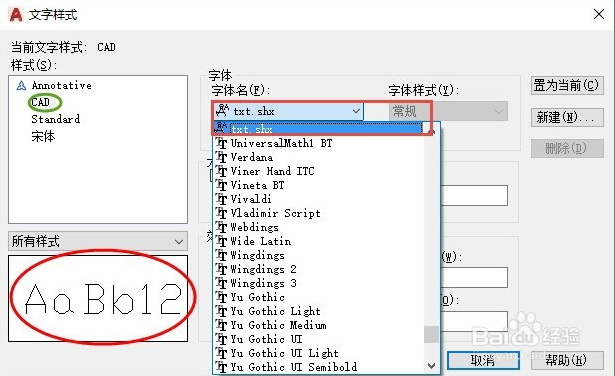This screenshot has width=615, height=376.
Task: Click the 帮助(H) button
Action: [567, 360]
